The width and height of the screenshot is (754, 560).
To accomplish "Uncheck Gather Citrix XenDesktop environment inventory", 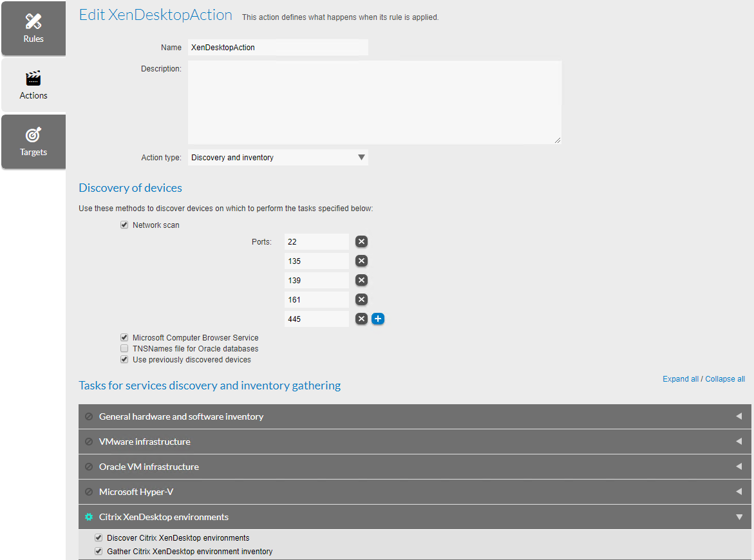I will coord(98,551).
